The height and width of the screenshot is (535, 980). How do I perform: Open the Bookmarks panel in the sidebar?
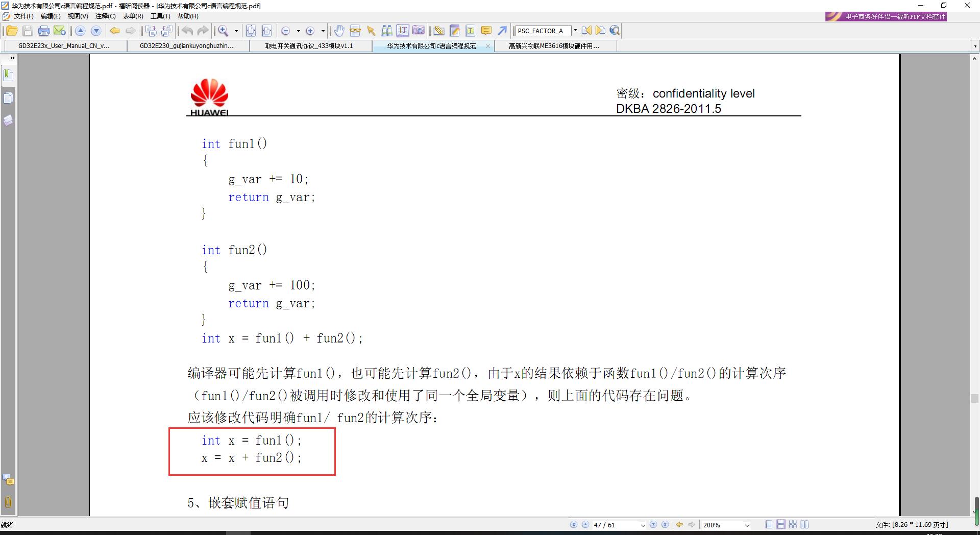8,75
